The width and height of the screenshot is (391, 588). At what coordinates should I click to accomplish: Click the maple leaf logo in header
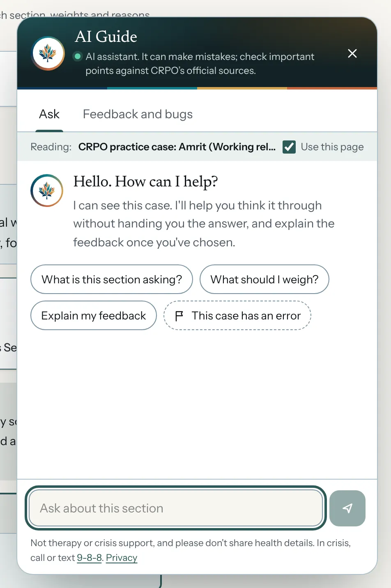(48, 53)
